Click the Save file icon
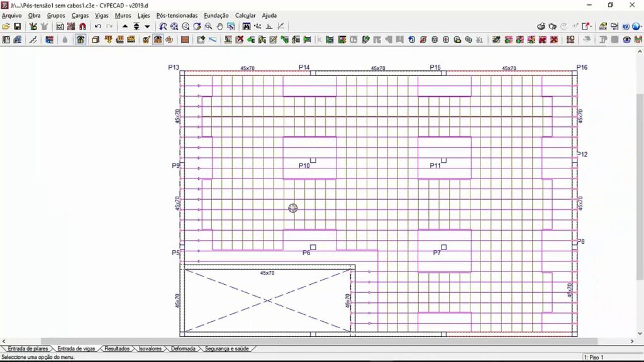The height and width of the screenshot is (362, 644). tap(18, 26)
